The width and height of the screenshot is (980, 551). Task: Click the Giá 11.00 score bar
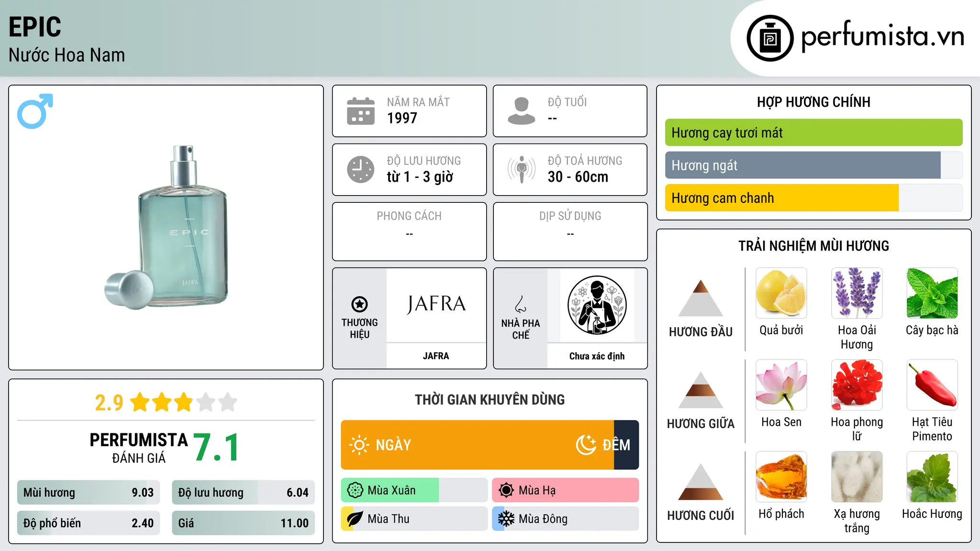243,523
